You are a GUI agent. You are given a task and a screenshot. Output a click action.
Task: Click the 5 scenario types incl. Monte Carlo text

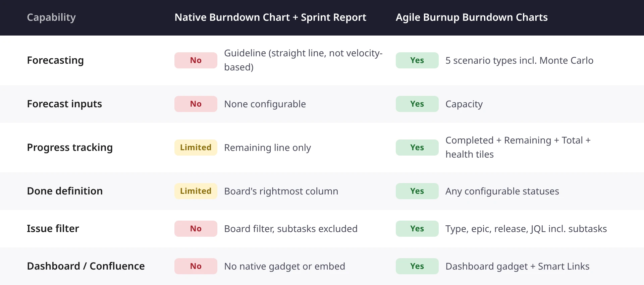click(x=519, y=60)
